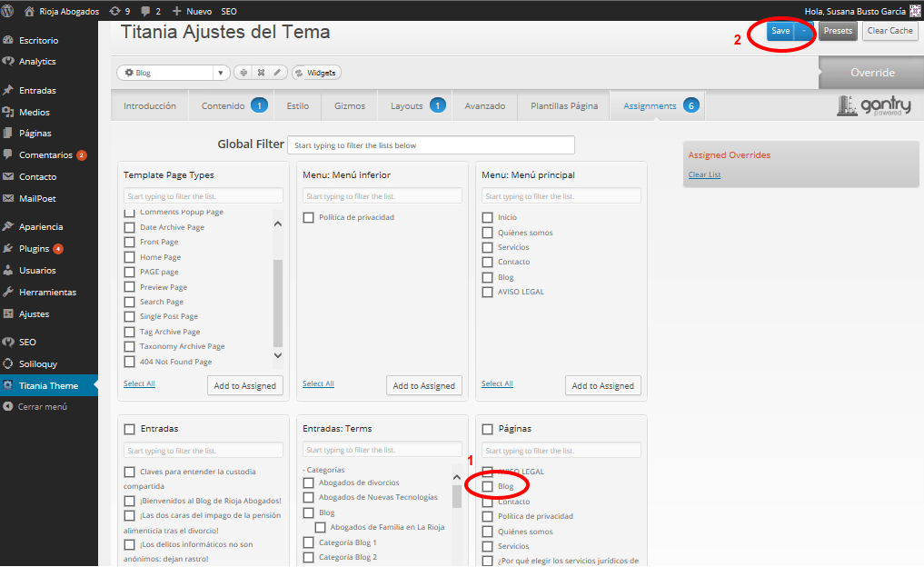Check Abogados de divorcios category
Viewport: 924px width, 567px height.
click(309, 482)
